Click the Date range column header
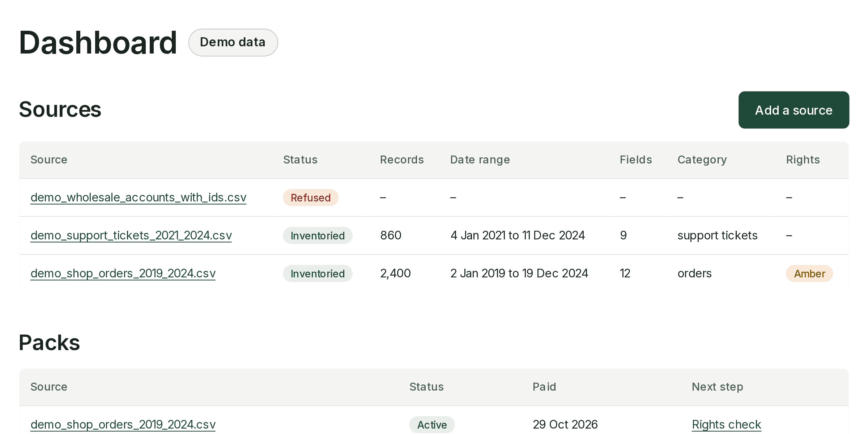 pyautogui.click(x=480, y=159)
